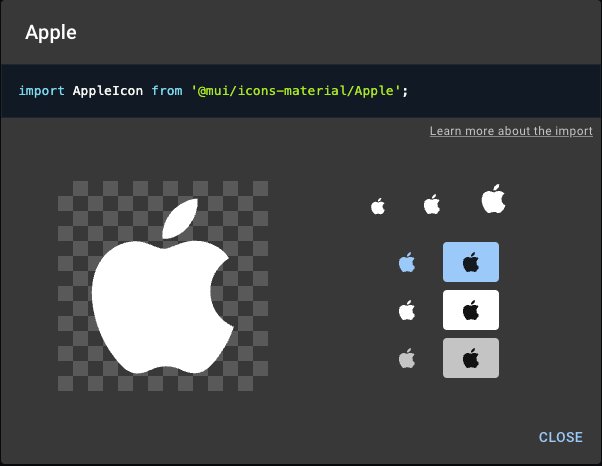Click the smallest white Apple icon in the size row
Viewport: 602px width, 466px height.
pyautogui.click(x=378, y=206)
